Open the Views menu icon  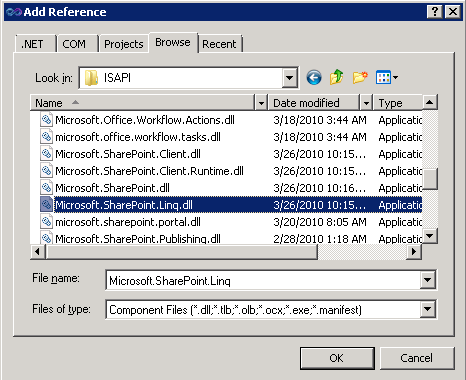coord(387,78)
